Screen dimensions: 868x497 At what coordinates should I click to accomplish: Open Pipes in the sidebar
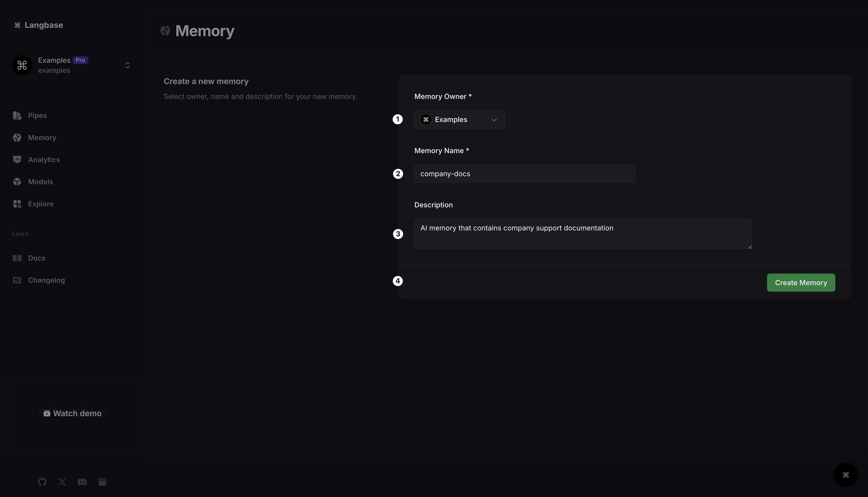(x=37, y=115)
